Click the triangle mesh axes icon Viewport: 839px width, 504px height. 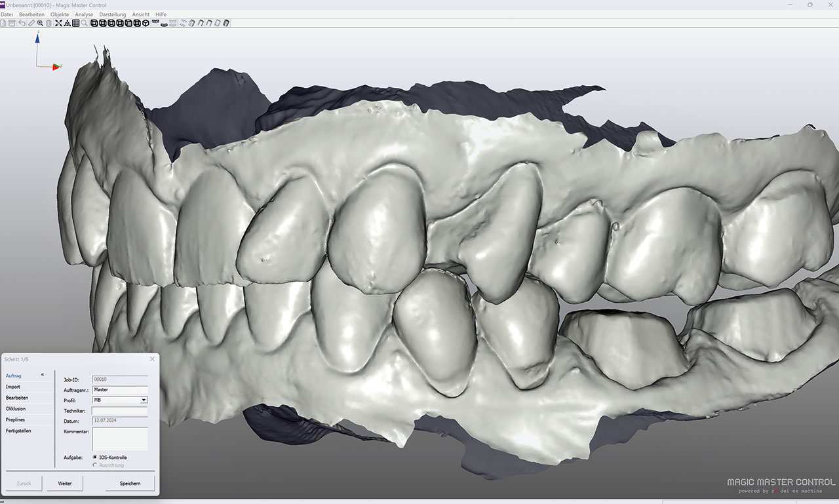(x=67, y=23)
